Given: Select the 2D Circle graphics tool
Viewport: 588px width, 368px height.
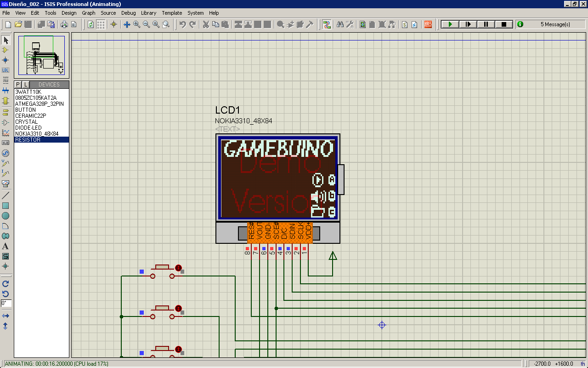Looking at the screenshot, I should click(x=6, y=216).
